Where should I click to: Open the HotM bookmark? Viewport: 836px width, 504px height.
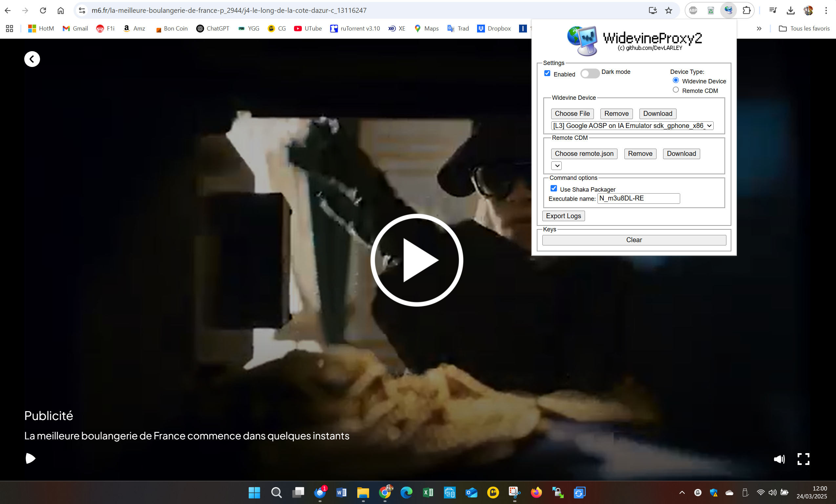(x=41, y=29)
